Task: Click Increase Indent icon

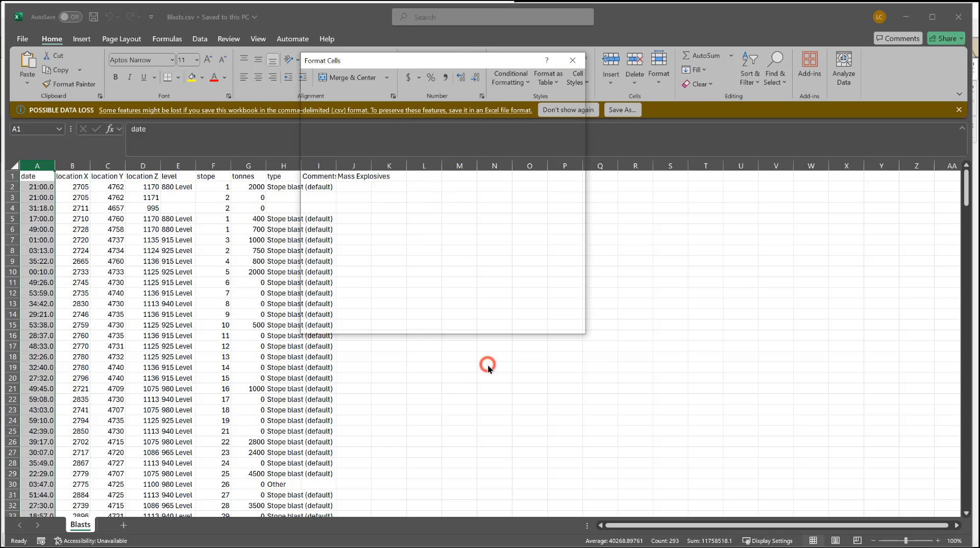Action: click(x=303, y=78)
